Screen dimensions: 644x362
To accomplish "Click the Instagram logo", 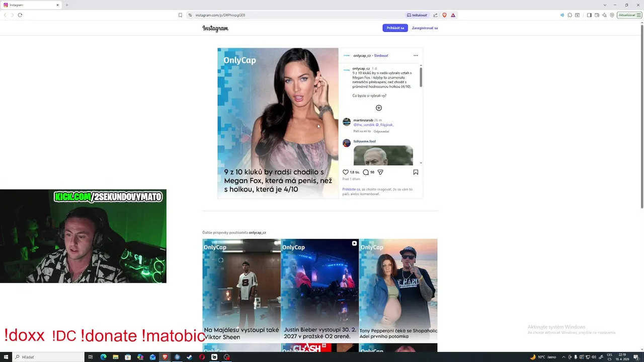I will [215, 28].
